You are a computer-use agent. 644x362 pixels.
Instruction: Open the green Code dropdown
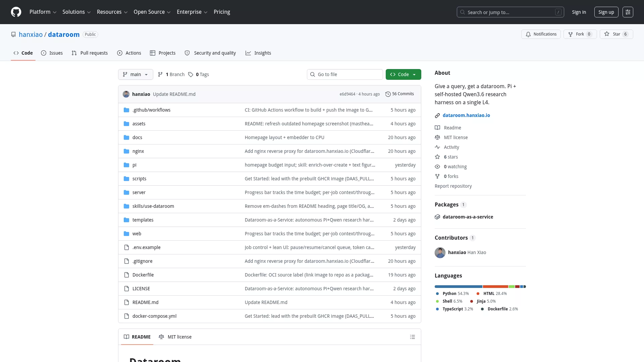click(403, 74)
